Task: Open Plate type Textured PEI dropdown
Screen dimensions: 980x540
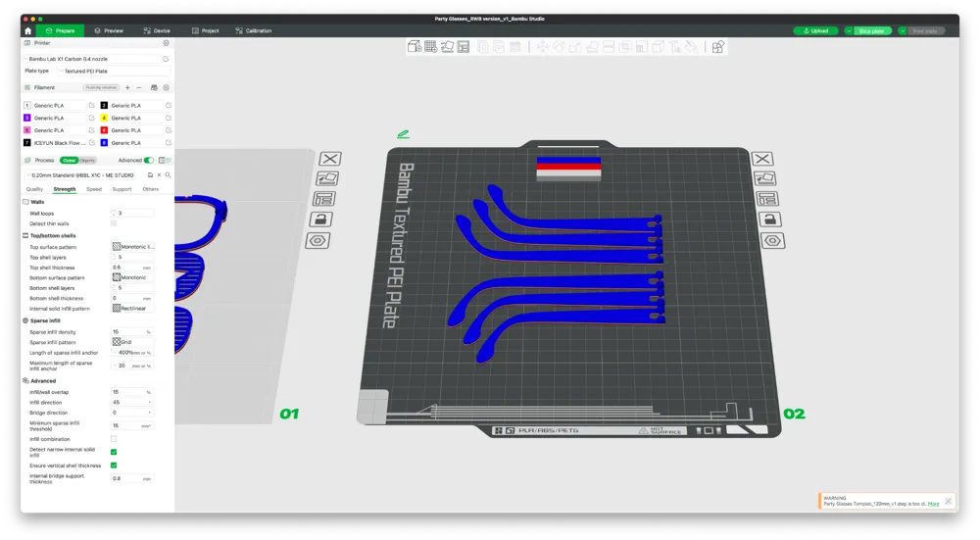Action: coord(115,72)
